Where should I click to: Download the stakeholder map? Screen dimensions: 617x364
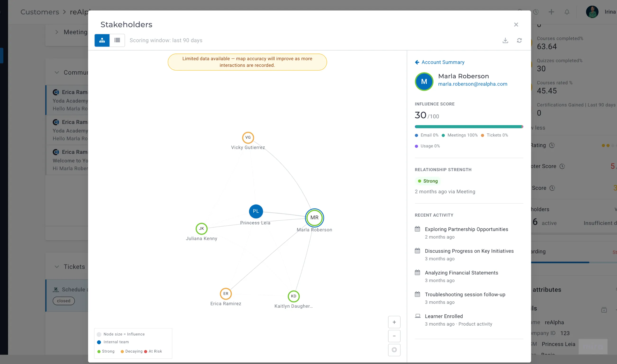point(505,40)
